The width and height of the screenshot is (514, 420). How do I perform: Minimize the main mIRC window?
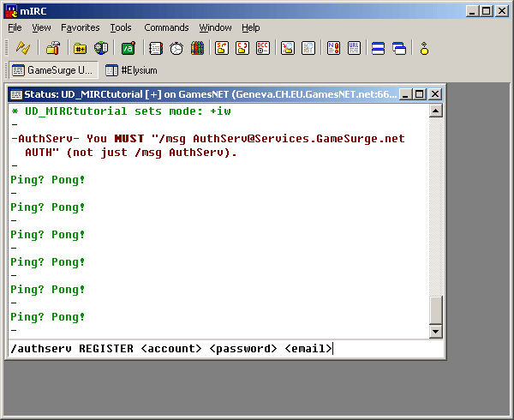tap(472, 11)
